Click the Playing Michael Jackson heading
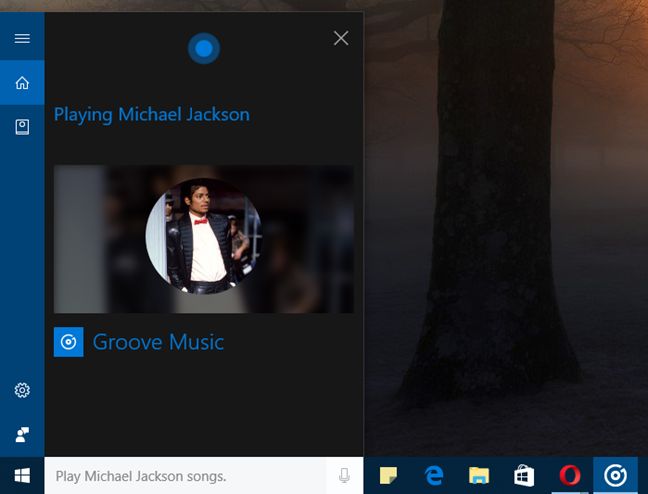Image resolution: width=648 pixels, height=494 pixels. click(152, 115)
